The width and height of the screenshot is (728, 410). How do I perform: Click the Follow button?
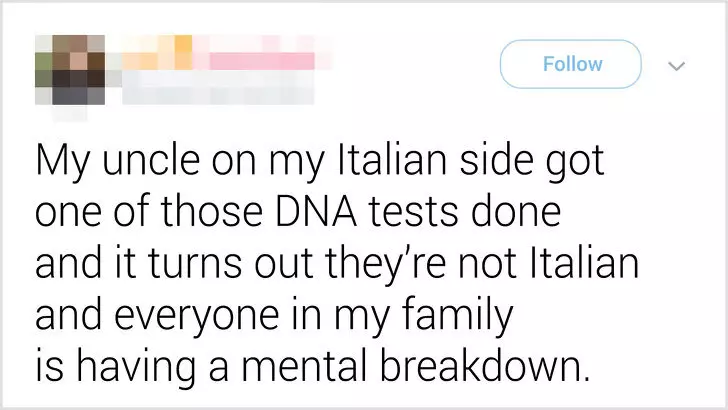[571, 64]
